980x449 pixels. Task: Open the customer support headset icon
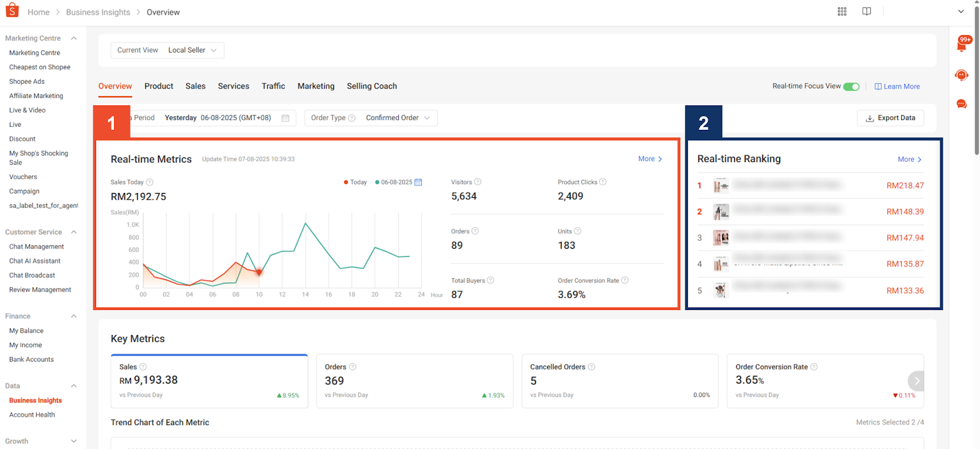coord(962,75)
